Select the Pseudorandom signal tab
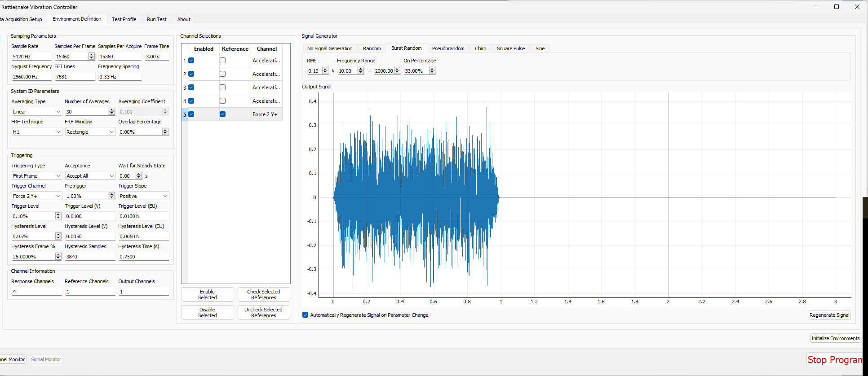The image size is (868, 376). [448, 48]
